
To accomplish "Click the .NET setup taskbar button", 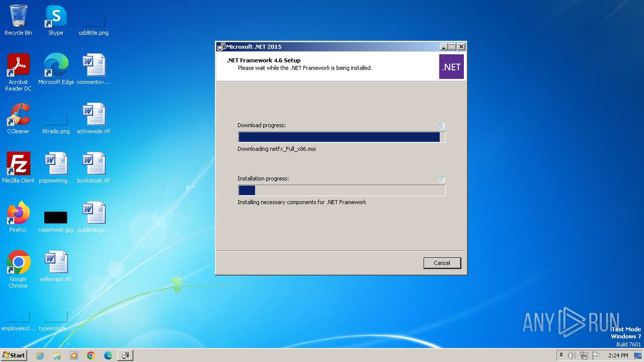I will (x=125, y=355).
